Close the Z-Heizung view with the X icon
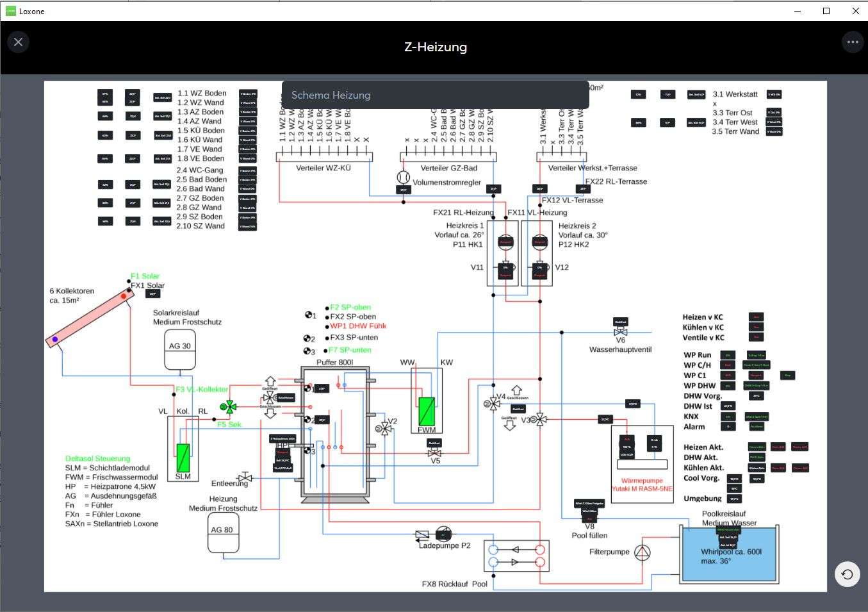The height and width of the screenshot is (612, 868). click(x=18, y=42)
